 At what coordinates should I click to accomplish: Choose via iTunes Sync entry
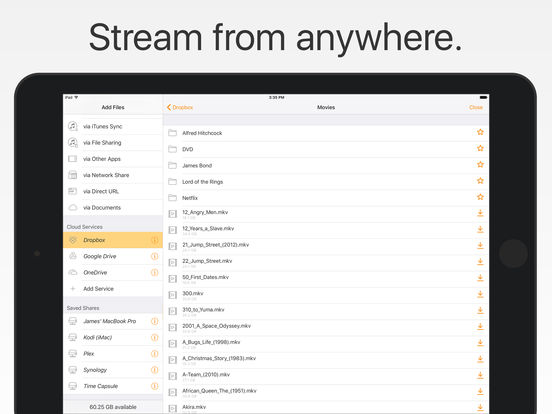(113, 126)
